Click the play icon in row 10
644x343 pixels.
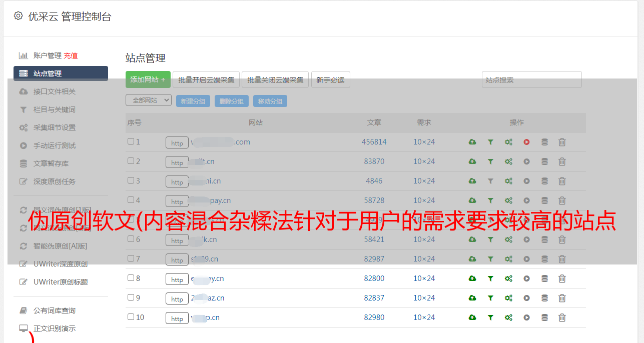526,317
